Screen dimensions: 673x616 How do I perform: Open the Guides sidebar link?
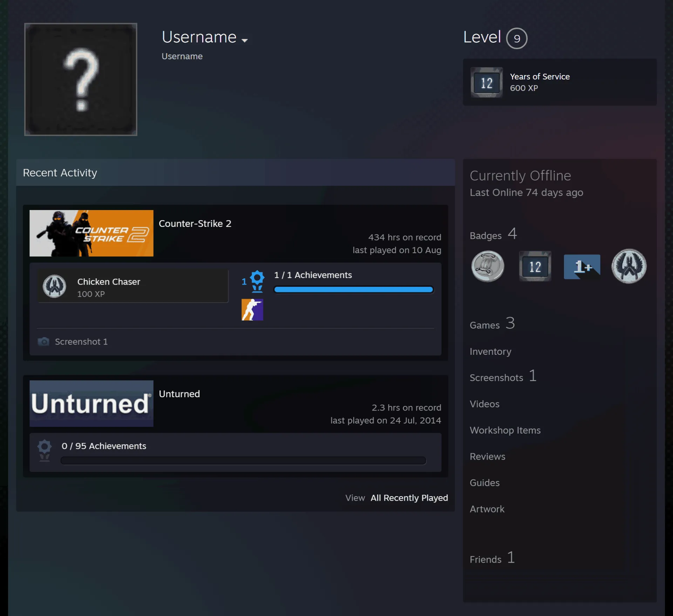point(485,483)
